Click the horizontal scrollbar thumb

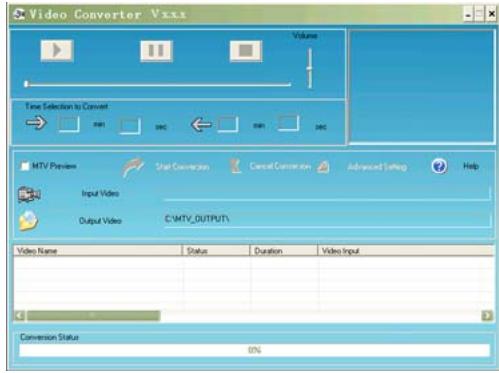[93, 315]
